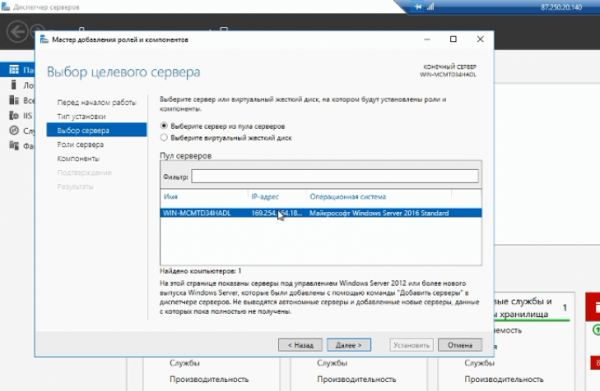Click 'Службы' in the middle dashboard tile
600x391 pixels.
332,362
